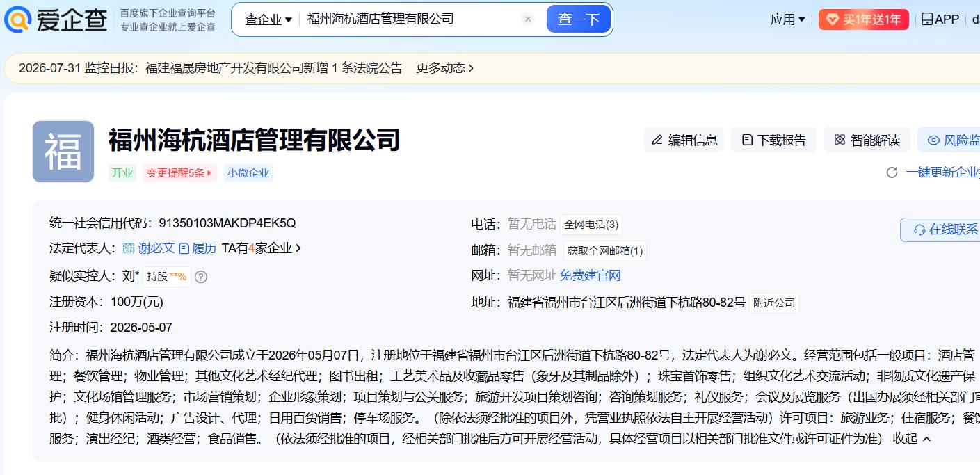Image resolution: width=980 pixels, height=475 pixels.
Task: Click the 开业 status tag
Action: tap(122, 173)
